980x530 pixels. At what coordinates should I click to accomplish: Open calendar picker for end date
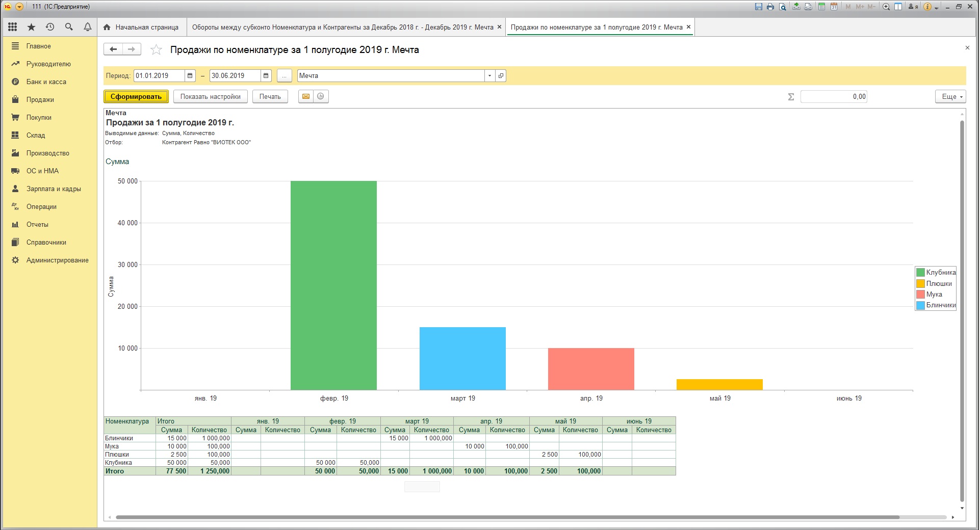tap(266, 75)
